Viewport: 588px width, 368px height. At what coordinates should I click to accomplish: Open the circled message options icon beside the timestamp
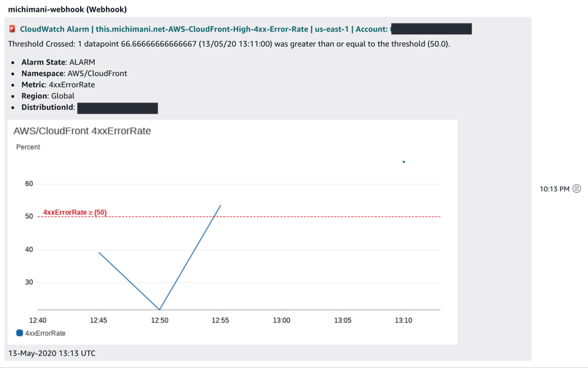(577, 188)
